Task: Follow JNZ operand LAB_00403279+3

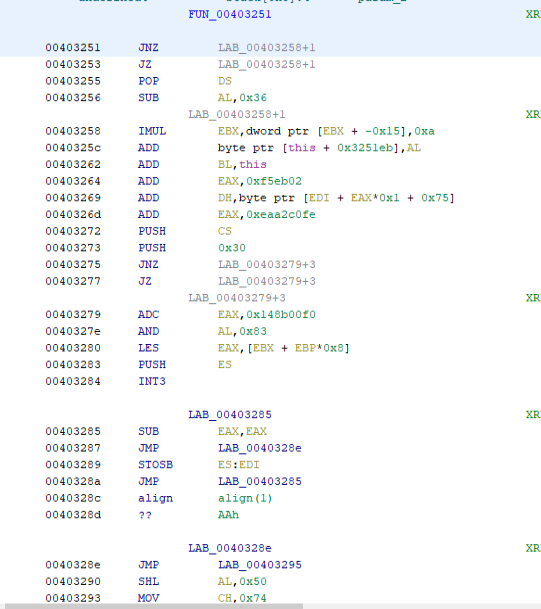Action: pos(266,264)
